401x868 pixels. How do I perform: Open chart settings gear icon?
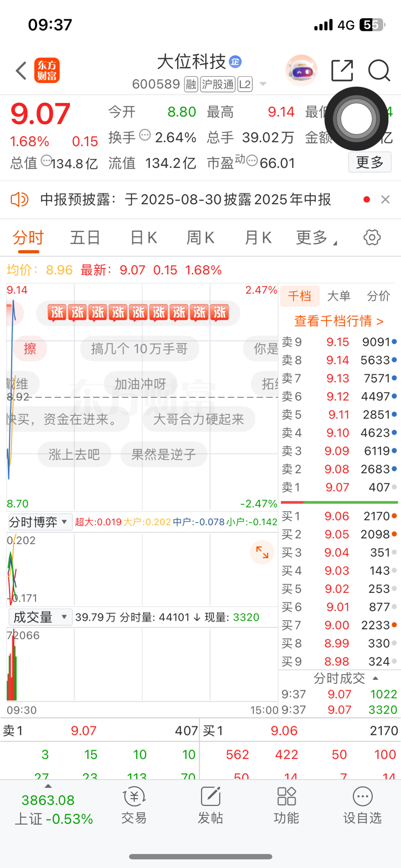tap(372, 237)
